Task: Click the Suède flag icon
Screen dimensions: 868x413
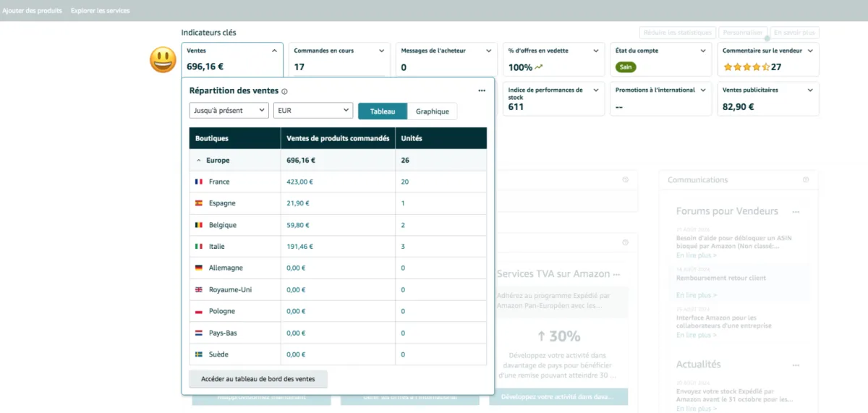Action: click(199, 354)
